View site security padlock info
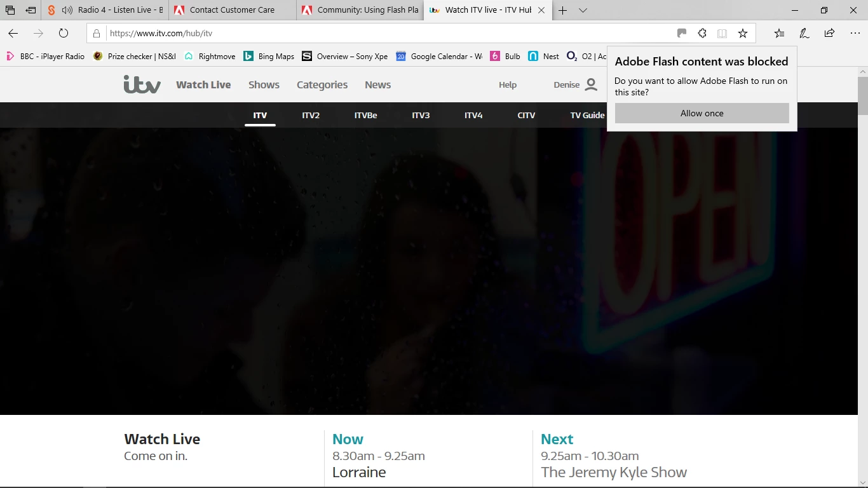The width and height of the screenshot is (868, 488). pos(97,33)
